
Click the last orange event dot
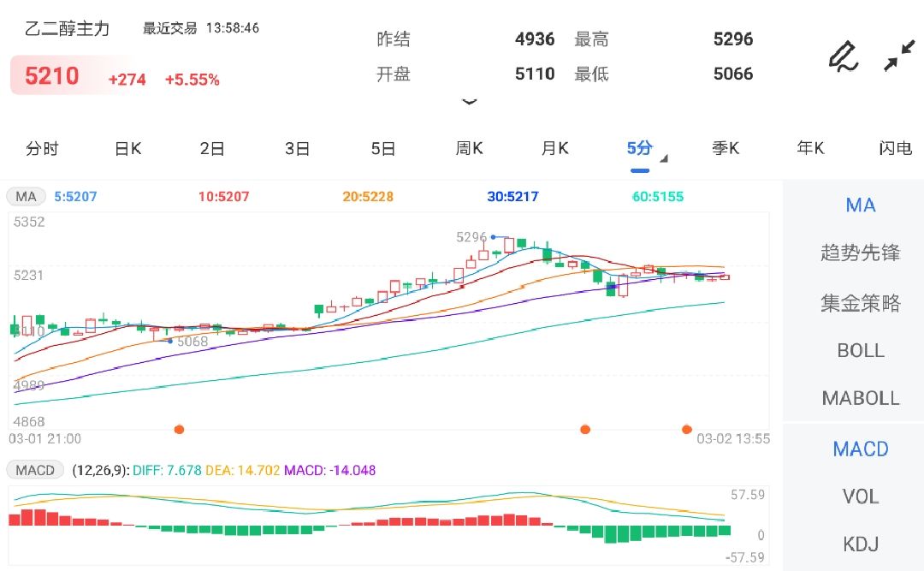click(x=686, y=430)
